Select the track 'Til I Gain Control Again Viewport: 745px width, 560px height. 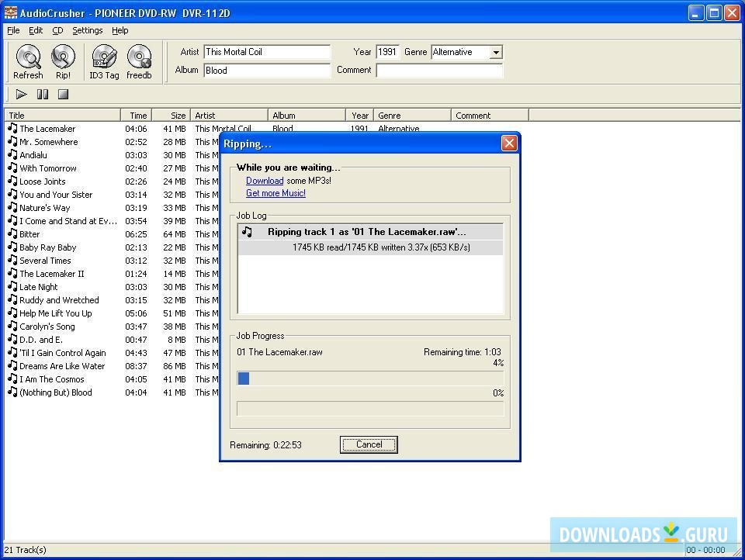pos(63,353)
